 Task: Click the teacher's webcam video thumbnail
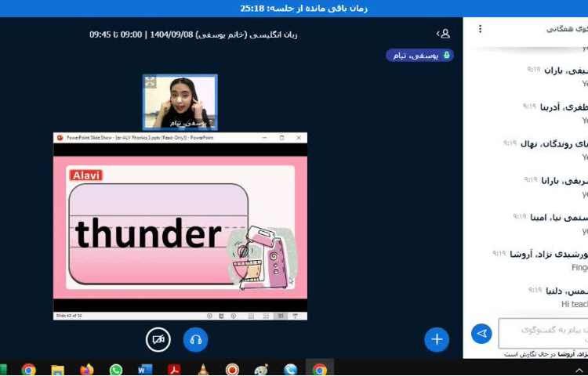pyautogui.click(x=180, y=102)
